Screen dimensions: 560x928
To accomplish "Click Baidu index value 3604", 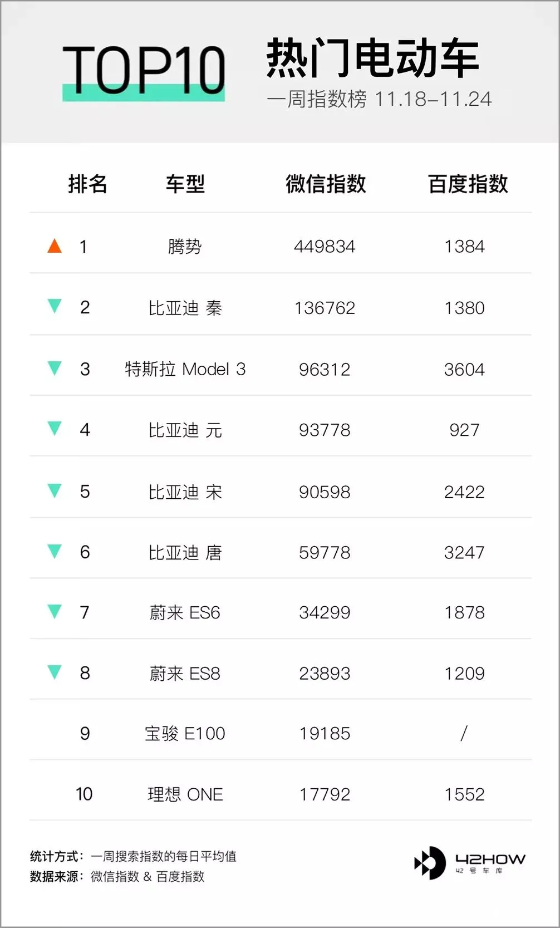I will click(464, 369).
